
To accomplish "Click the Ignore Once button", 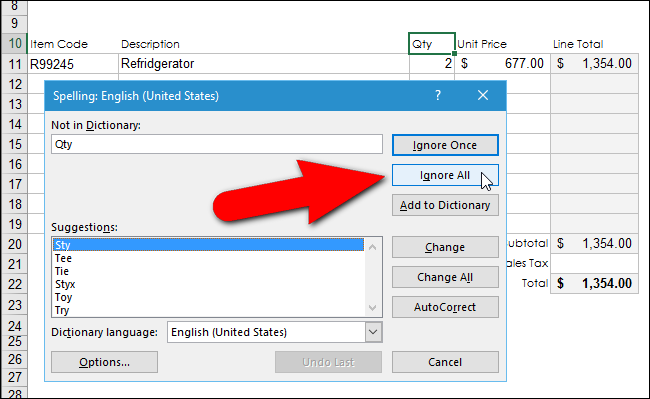I will (445, 145).
